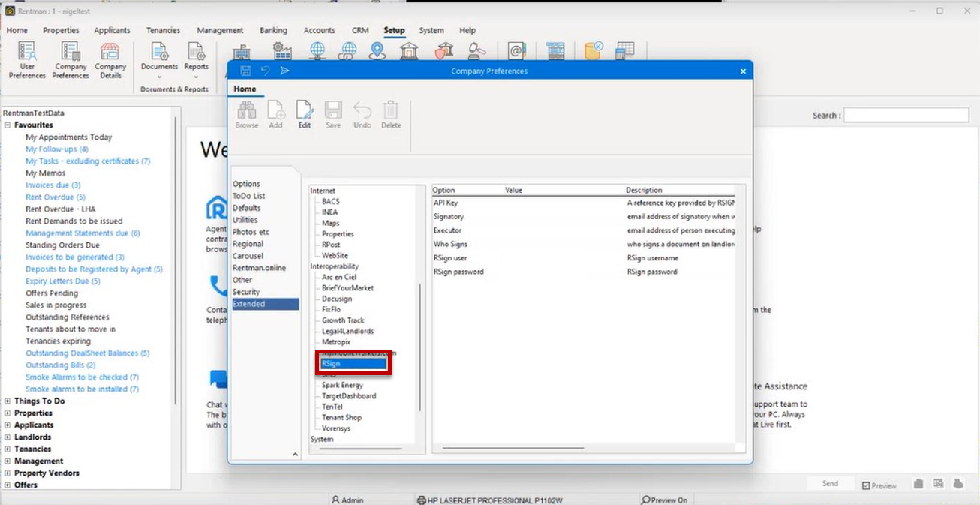
Task: Open the Documents dropdown in ribbon
Action: click(159, 61)
